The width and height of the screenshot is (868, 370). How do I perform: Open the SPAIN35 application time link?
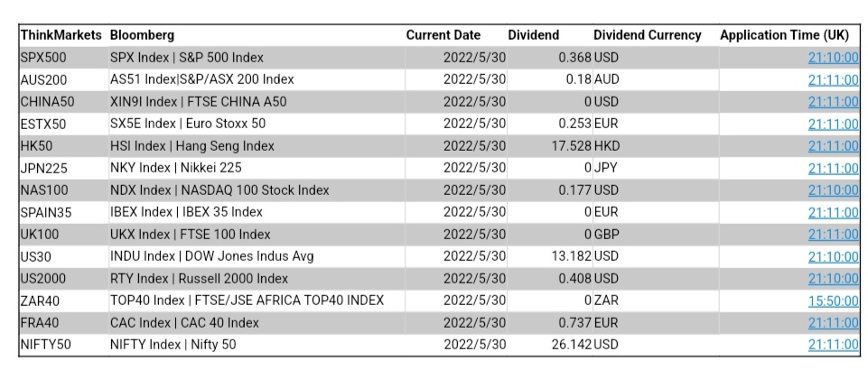pyautogui.click(x=833, y=212)
